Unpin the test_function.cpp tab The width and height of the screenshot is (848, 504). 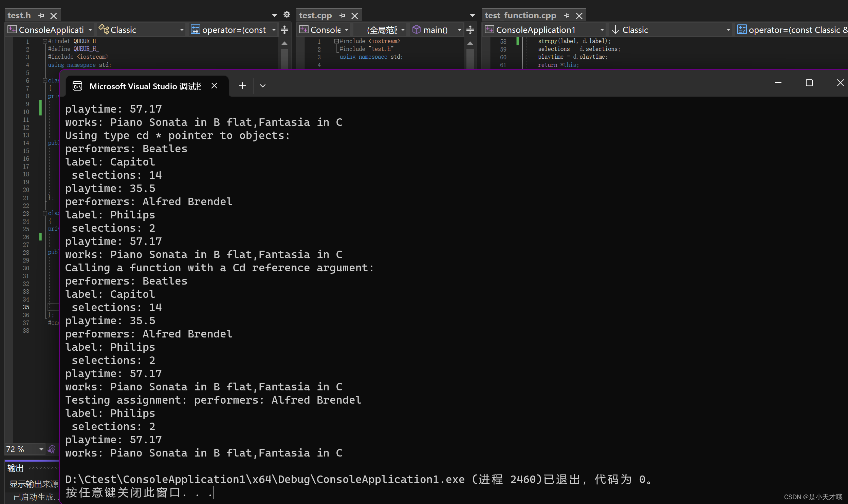pyautogui.click(x=567, y=15)
